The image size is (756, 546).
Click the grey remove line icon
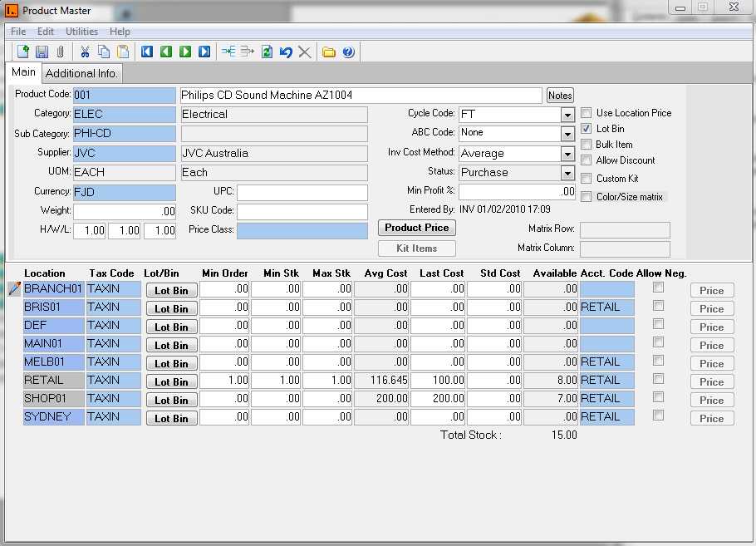(x=248, y=52)
